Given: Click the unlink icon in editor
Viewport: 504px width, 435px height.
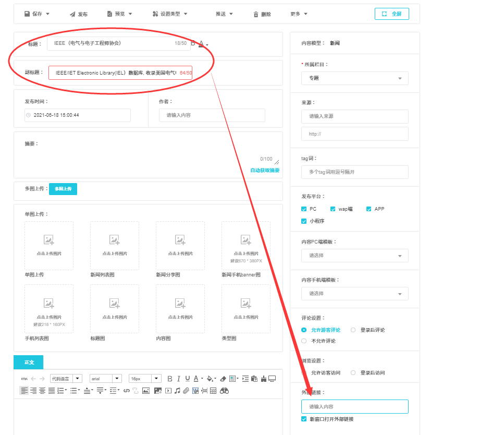Looking at the screenshot, I should 136,391.
